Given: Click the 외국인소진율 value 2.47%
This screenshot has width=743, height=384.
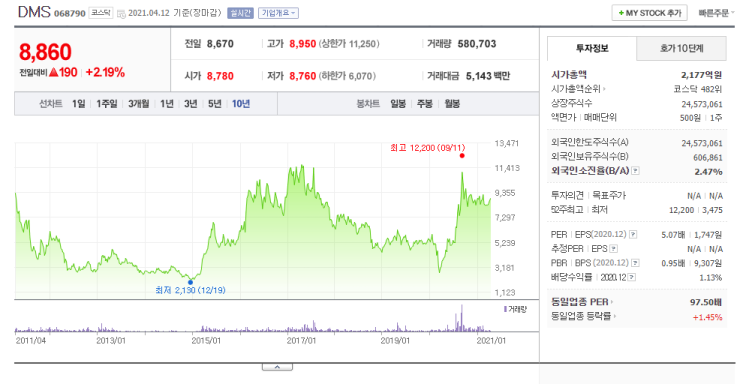Looking at the screenshot, I should coord(708,172).
